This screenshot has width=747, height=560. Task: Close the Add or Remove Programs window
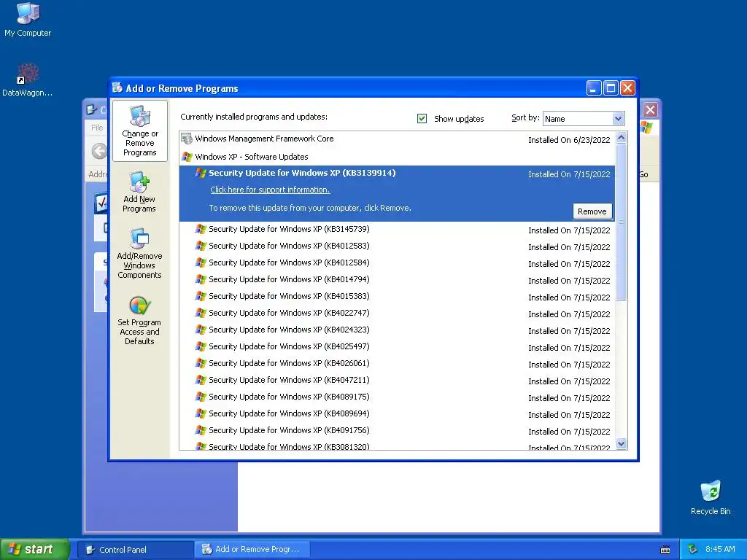(628, 88)
